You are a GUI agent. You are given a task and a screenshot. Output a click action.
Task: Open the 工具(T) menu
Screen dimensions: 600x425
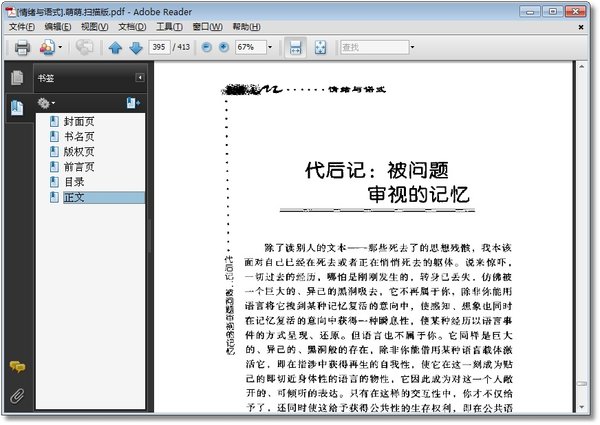[x=169, y=27]
